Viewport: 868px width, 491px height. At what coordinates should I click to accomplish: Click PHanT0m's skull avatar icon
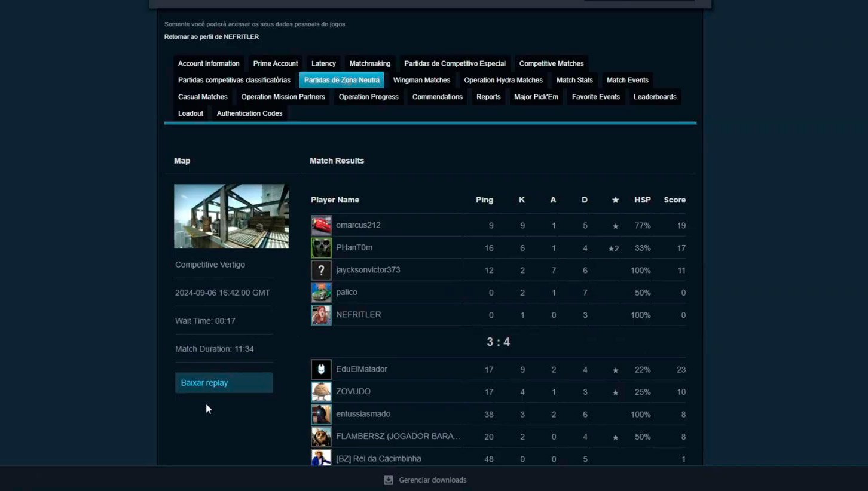[321, 248]
